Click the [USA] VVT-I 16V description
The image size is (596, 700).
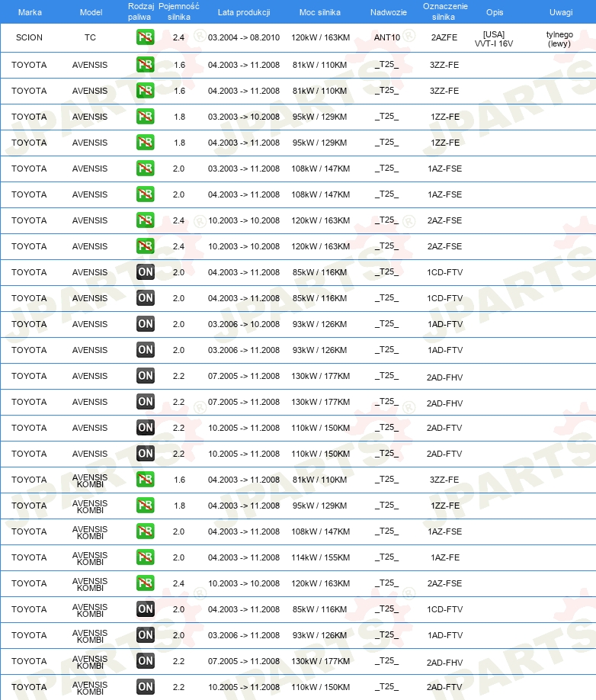click(494, 40)
